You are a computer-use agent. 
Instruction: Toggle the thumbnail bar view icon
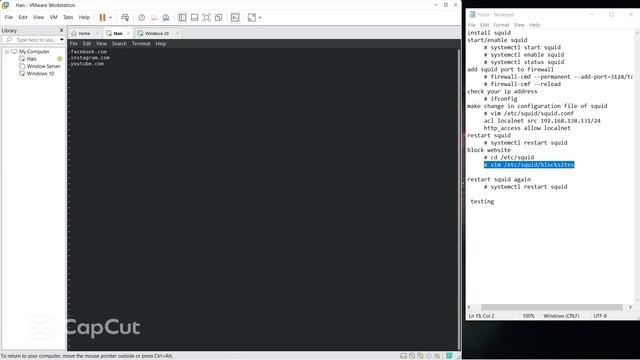[x=194, y=18]
